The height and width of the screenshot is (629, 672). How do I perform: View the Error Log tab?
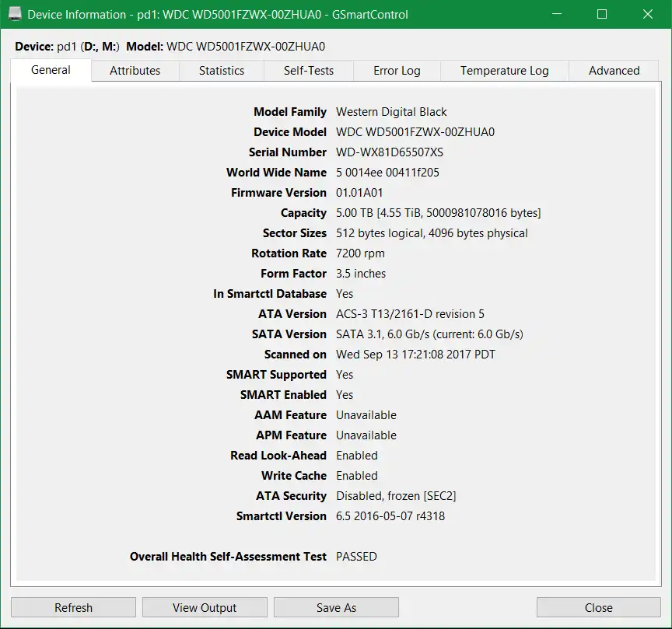[396, 70]
